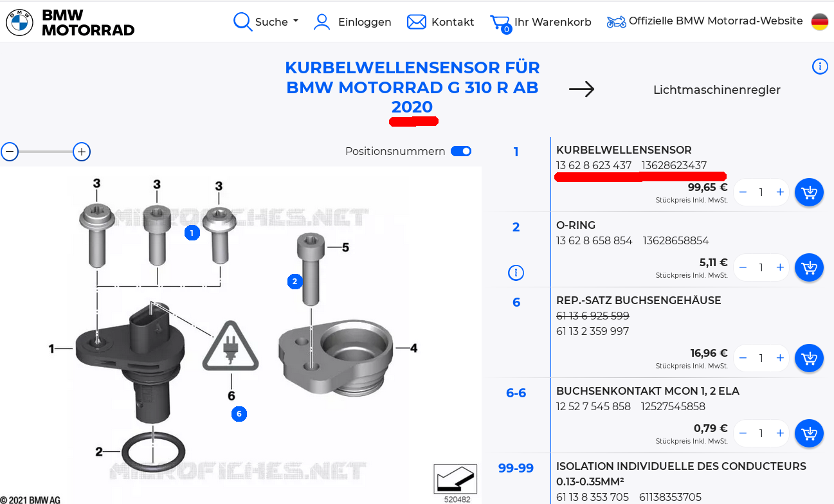Screen dimensions: 834x504
Task: Select part number 13628658854
Action: [x=675, y=240]
